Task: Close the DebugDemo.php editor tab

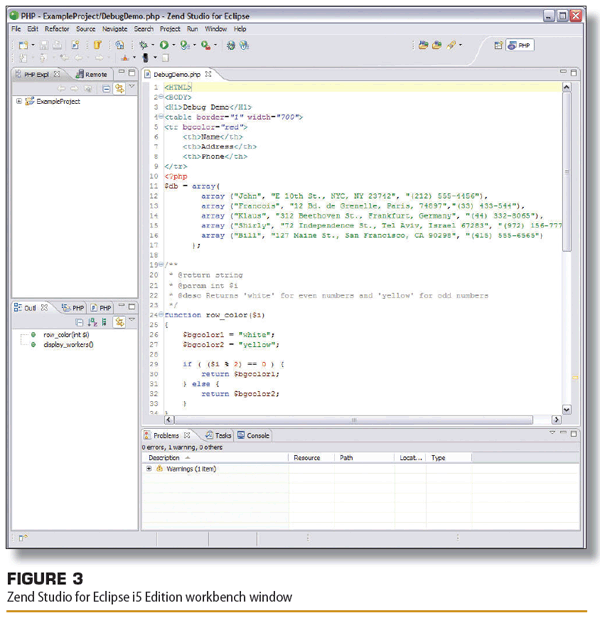Action: [x=208, y=74]
